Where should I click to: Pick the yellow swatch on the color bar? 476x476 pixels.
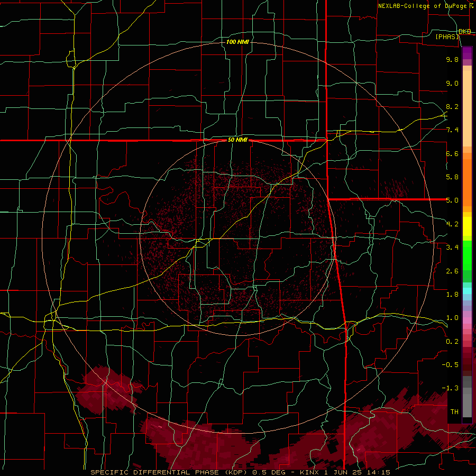(467, 226)
